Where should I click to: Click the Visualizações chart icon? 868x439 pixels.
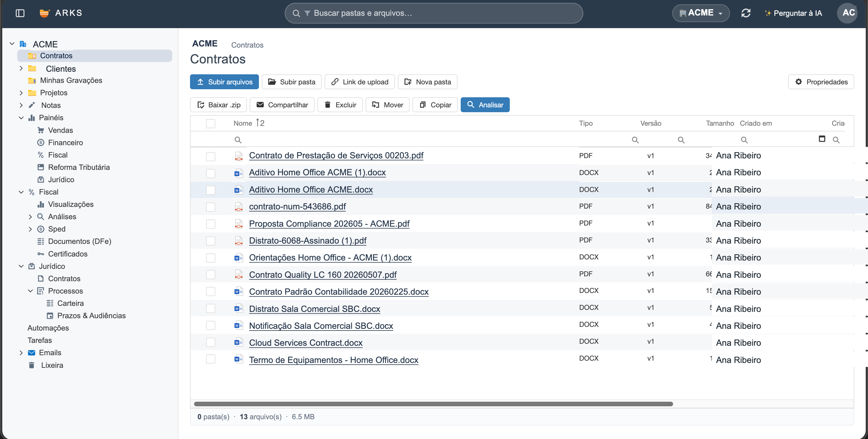click(41, 205)
